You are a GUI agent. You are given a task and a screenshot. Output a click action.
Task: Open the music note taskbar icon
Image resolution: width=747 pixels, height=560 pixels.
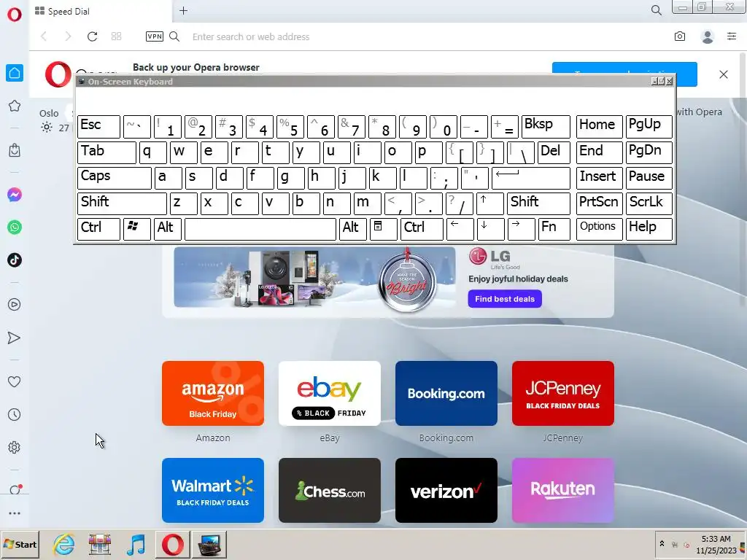click(x=136, y=545)
